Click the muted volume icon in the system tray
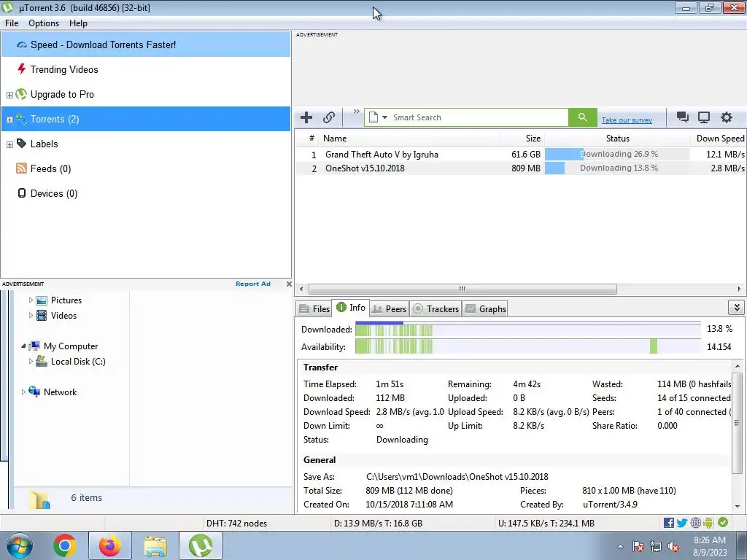 tap(673, 547)
